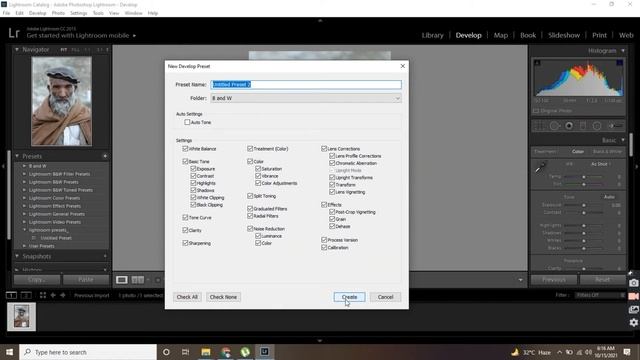The height and width of the screenshot is (360, 640).
Task: Expand the B and W preset folder
Action: click(x=24, y=166)
